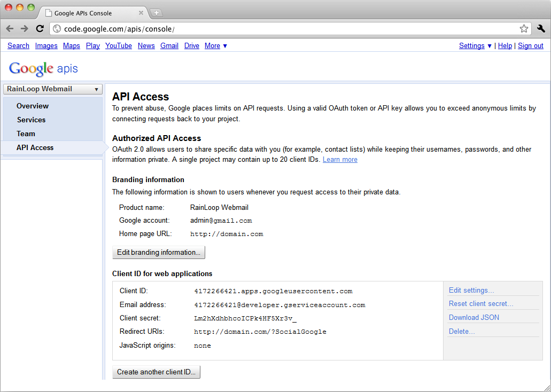Screen dimensions: 551x392
Task: Click the browser back arrow
Action: pyautogui.click(x=10, y=29)
